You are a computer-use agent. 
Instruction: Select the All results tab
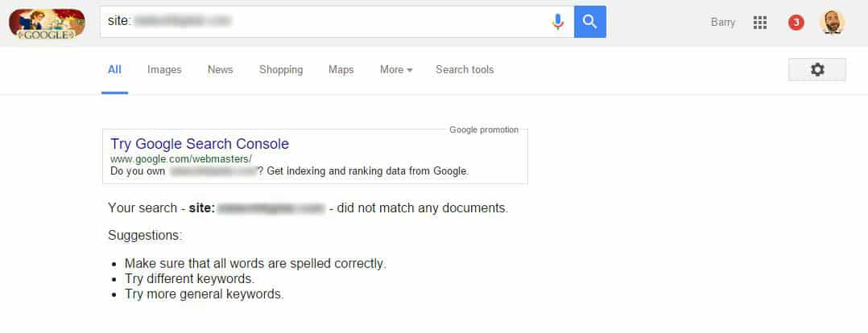pos(114,70)
